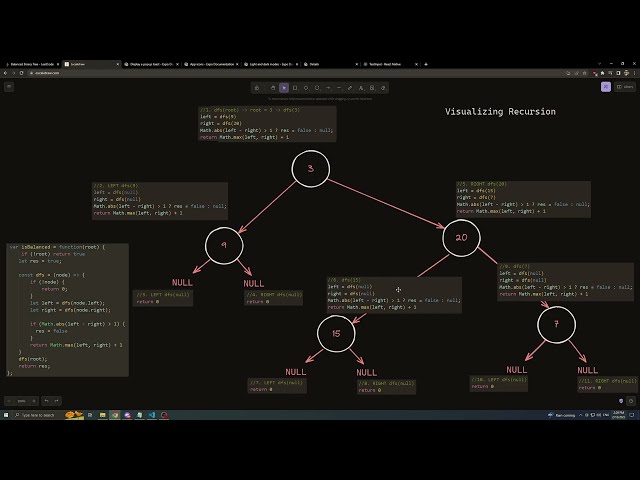Select the //6. dfs(15) code note

[x=394, y=295]
